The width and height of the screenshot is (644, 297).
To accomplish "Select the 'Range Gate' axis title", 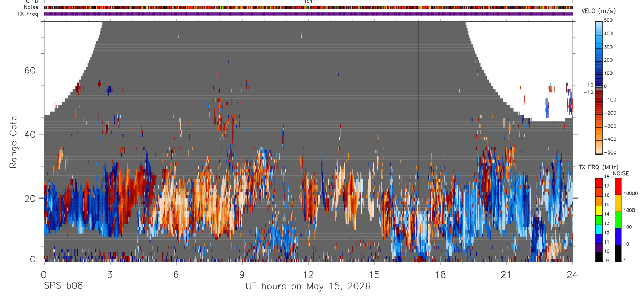I will click(x=15, y=142).
